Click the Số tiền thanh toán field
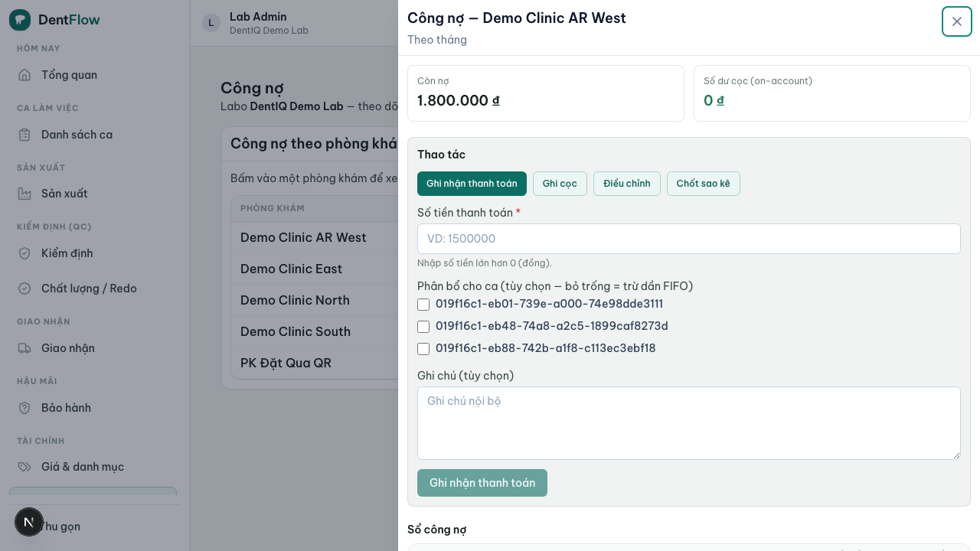 tap(689, 239)
